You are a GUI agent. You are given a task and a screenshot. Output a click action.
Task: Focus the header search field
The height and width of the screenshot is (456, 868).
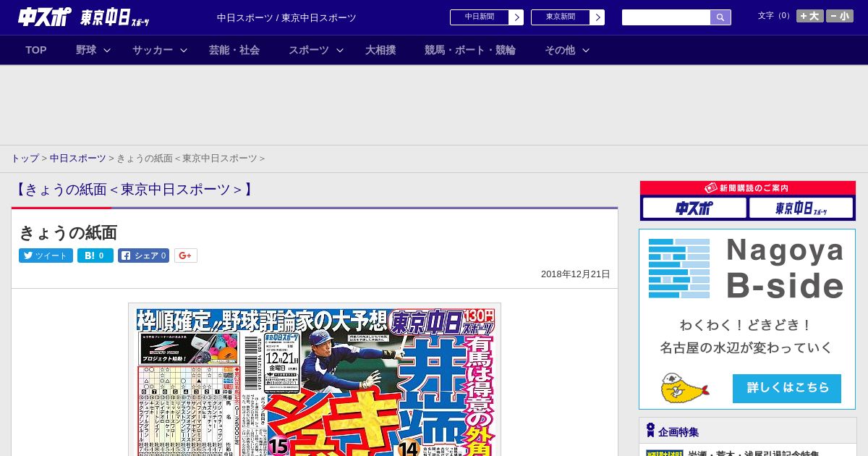click(x=666, y=17)
